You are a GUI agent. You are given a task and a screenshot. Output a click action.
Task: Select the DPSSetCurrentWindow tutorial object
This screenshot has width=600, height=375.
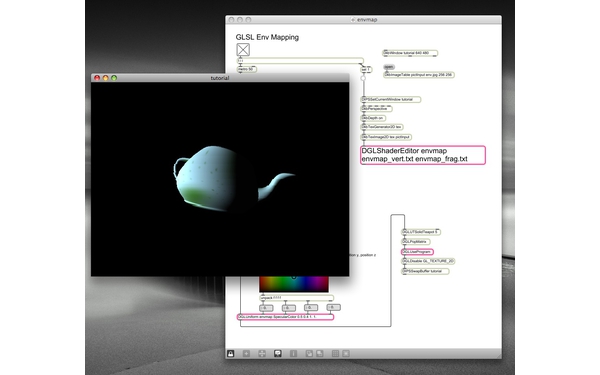pyautogui.click(x=391, y=99)
